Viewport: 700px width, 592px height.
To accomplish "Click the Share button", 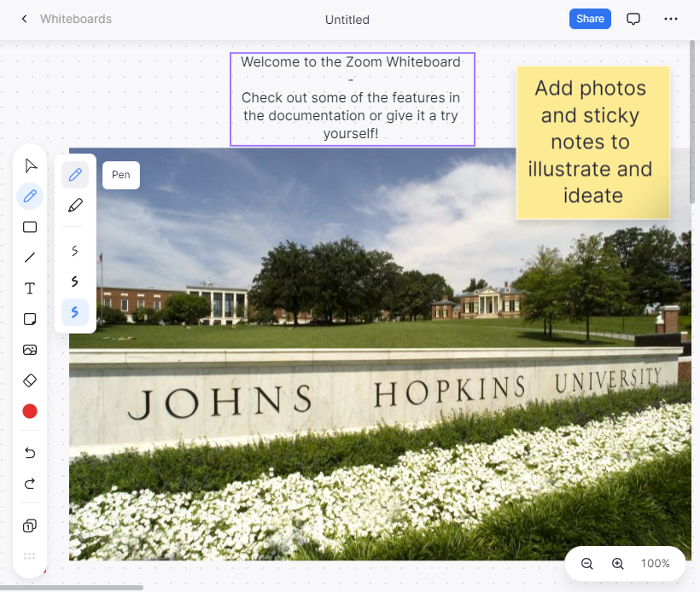I will click(x=590, y=19).
